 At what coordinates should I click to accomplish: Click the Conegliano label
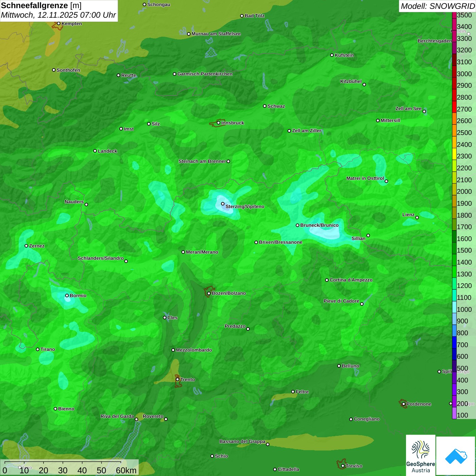367,419
